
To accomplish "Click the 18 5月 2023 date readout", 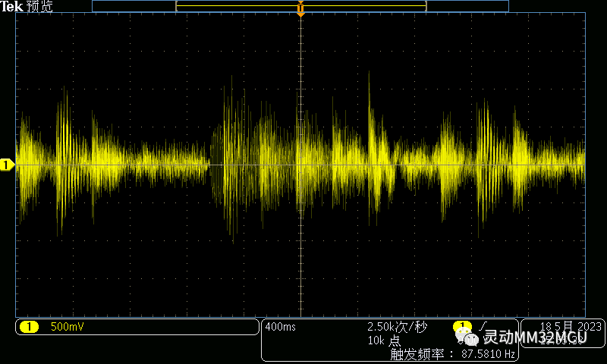I will point(571,327).
